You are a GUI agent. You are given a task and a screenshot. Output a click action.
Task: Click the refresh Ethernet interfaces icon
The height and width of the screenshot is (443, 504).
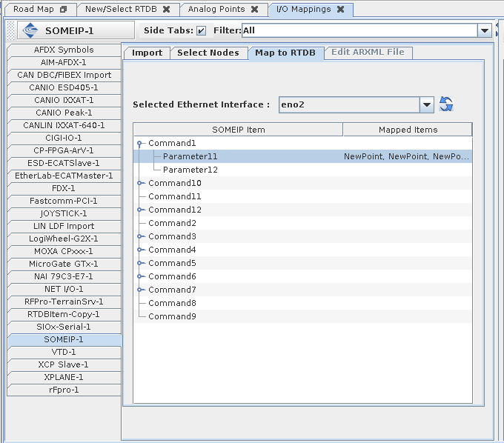[446, 104]
